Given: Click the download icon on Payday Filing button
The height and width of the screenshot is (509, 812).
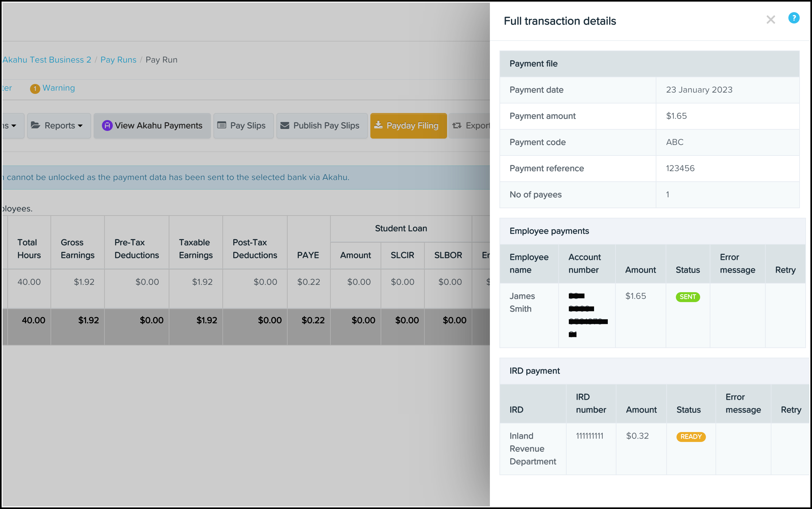Looking at the screenshot, I should [x=379, y=125].
